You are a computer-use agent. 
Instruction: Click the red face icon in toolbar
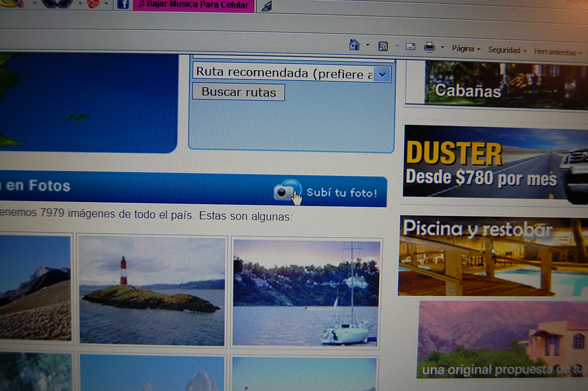(93, 4)
